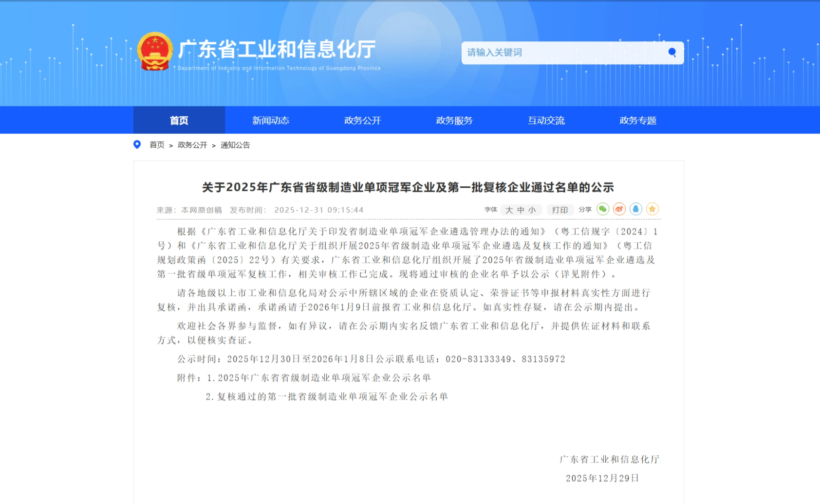Open the 新闻动态 menu

click(x=271, y=120)
